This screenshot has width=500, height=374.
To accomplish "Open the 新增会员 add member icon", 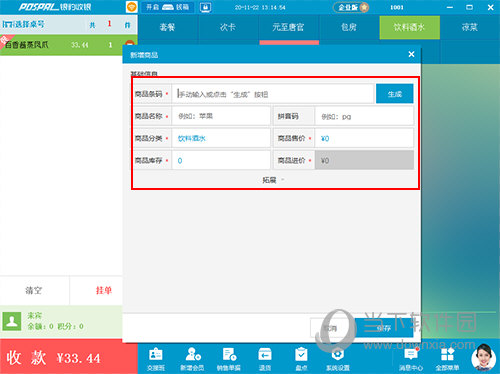I will point(192,359).
